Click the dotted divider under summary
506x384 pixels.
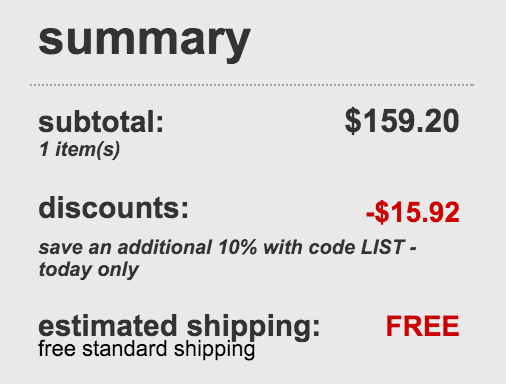[252, 85]
